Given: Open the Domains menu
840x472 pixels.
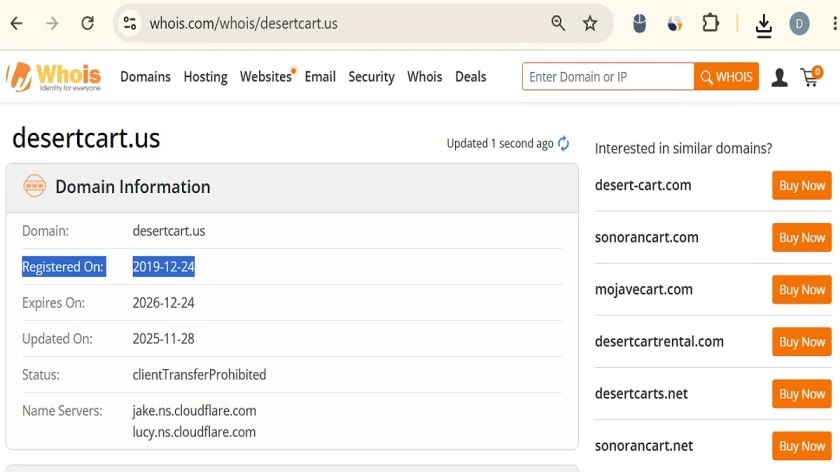Looking at the screenshot, I should tap(145, 77).
